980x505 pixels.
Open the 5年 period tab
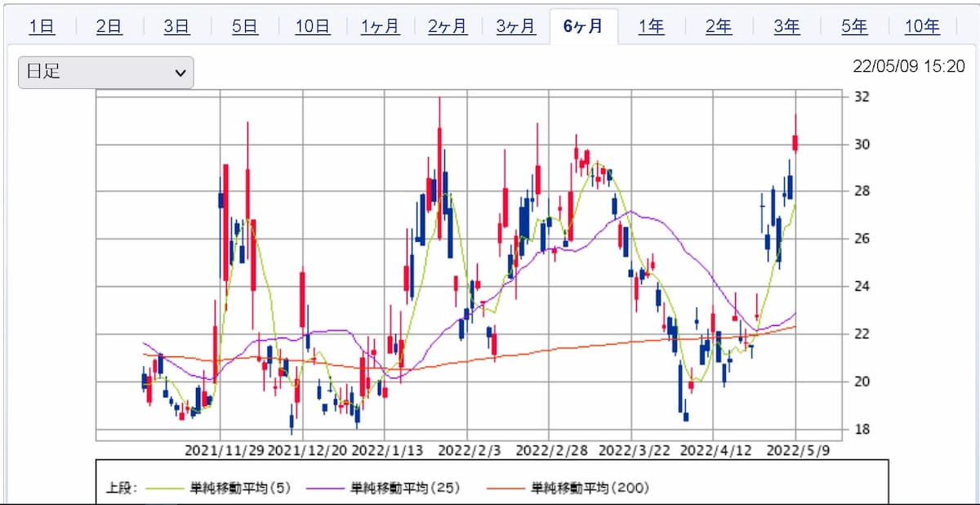[x=854, y=26]
